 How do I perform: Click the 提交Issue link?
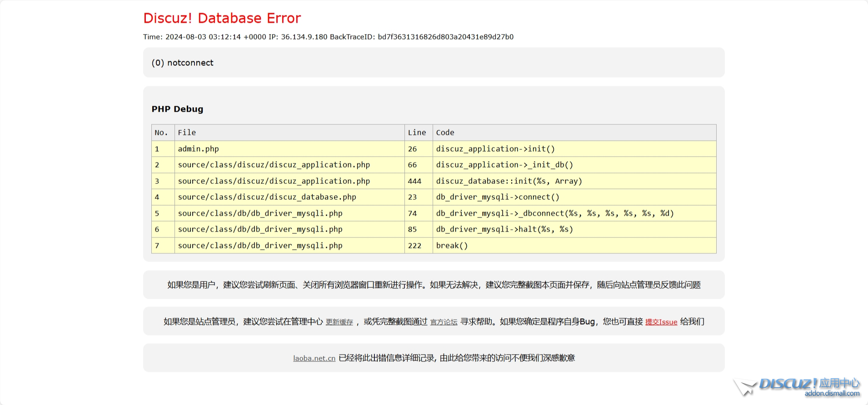pyautogui.click(x=661, y=322)
